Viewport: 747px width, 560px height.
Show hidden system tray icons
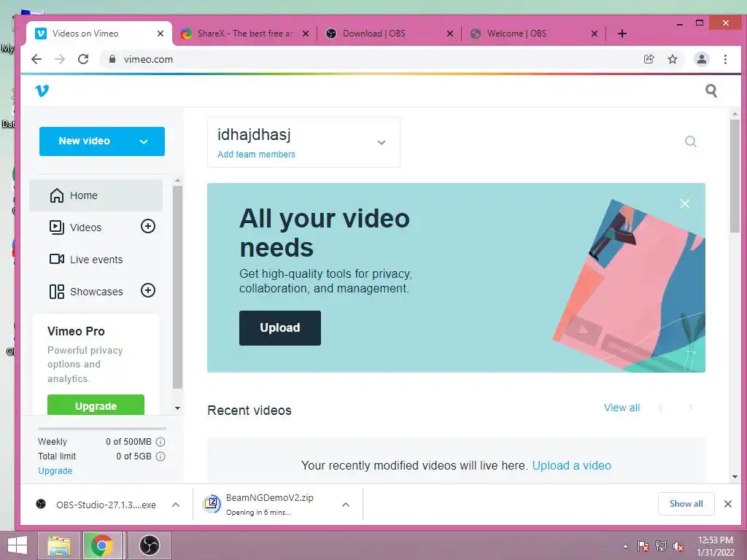625,546
